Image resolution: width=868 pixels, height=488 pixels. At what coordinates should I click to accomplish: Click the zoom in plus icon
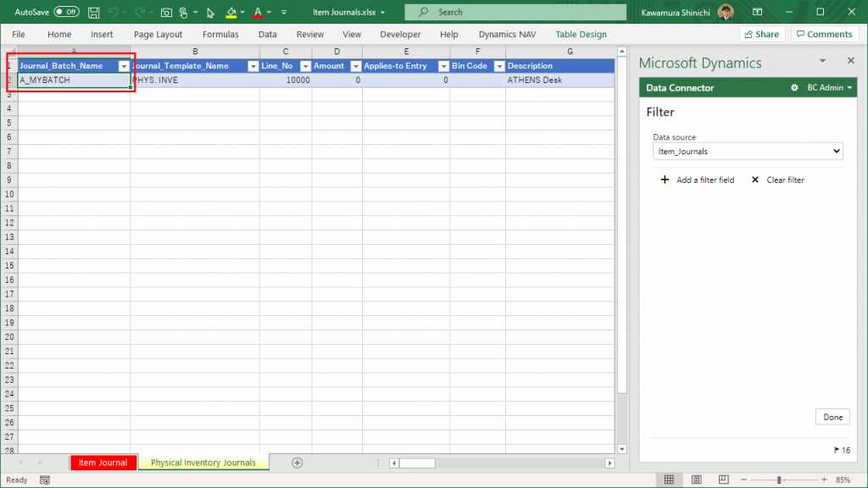[x=824, y=480]
